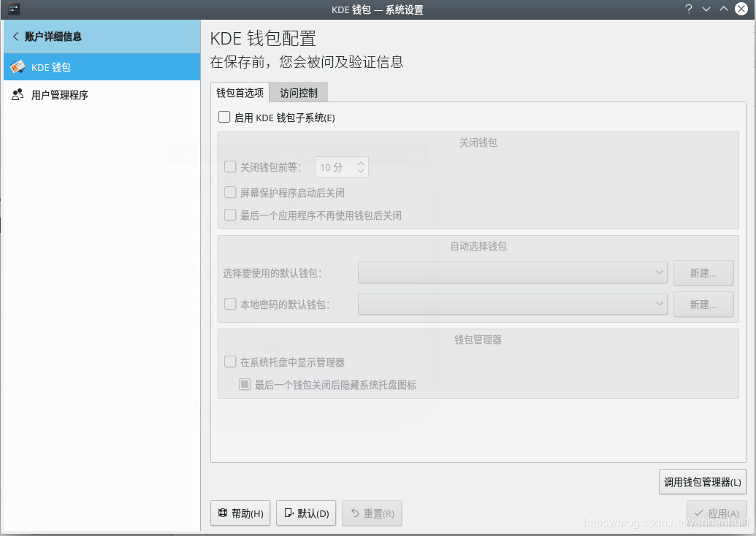Enable the KDE wallet subsystem checkbox
This screenshot has height=536, width=756.
(224, 117)
